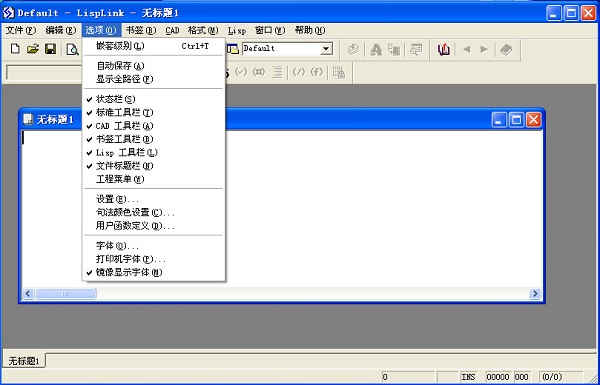Toggle 镜像显示字体(M) mirror font option
The image size is (600, 385).
(153, 272)
